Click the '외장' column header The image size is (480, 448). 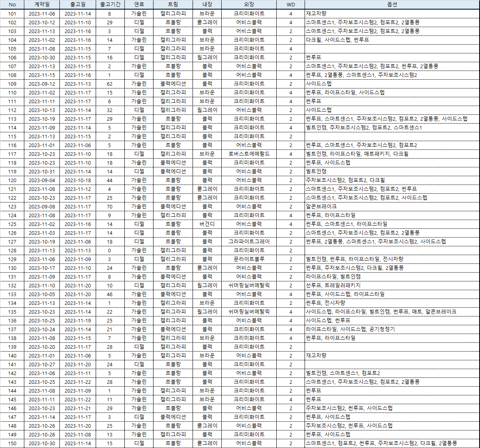point(249,5)
